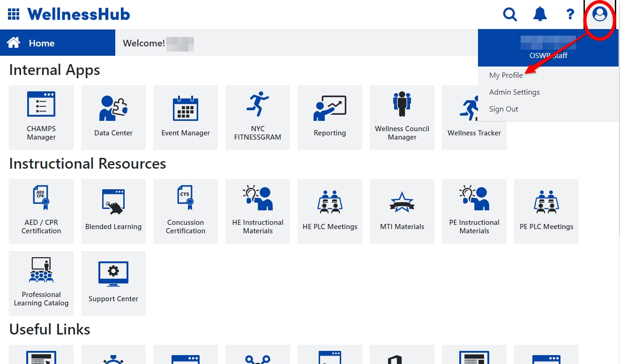620x364 pixels.
Task: Select the NYC FITNESSGRAM tile
Action: pyautogui.click(x=258, y=118)
